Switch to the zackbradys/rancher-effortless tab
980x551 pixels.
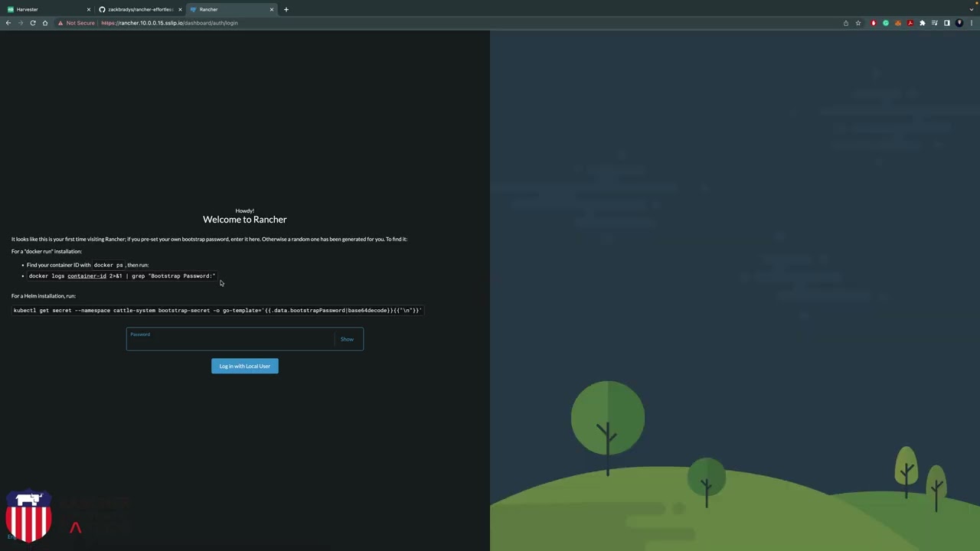[139, 10]
